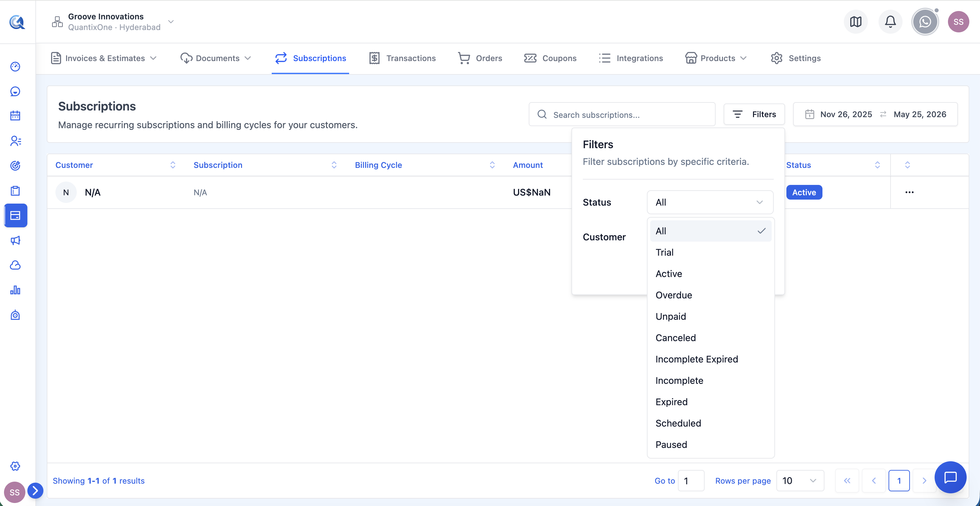Select Expired status option

coord(711,402)
